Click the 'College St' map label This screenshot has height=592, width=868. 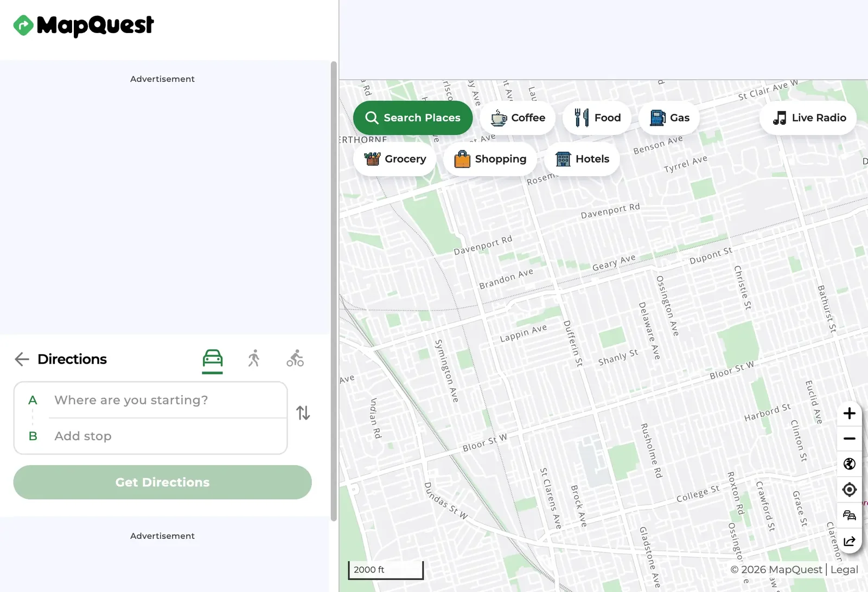tap(698, 493)
